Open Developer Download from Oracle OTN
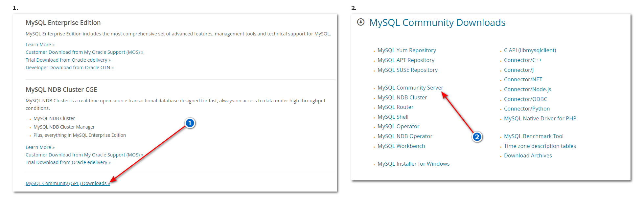This screenshot has width=644, height=205. [70, 68]
